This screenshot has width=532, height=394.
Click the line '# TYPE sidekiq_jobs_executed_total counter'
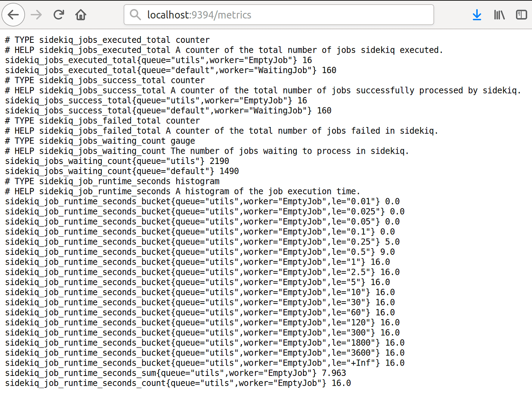pos(108,40)
